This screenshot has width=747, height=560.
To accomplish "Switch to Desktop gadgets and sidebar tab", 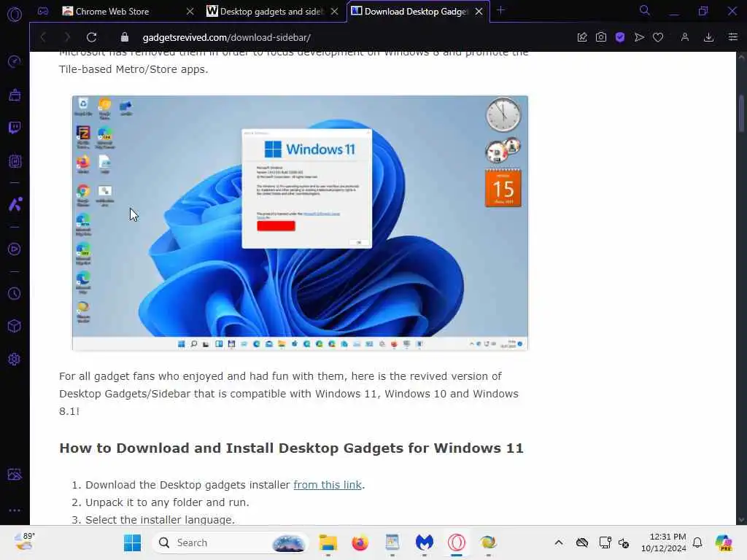I will (x=271, y=12).
